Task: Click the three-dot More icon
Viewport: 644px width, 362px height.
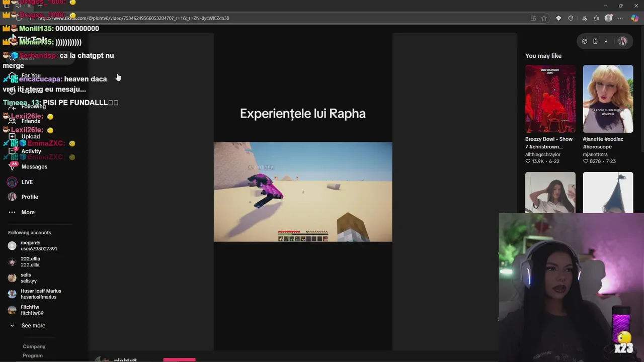Action: pos(12,212)
